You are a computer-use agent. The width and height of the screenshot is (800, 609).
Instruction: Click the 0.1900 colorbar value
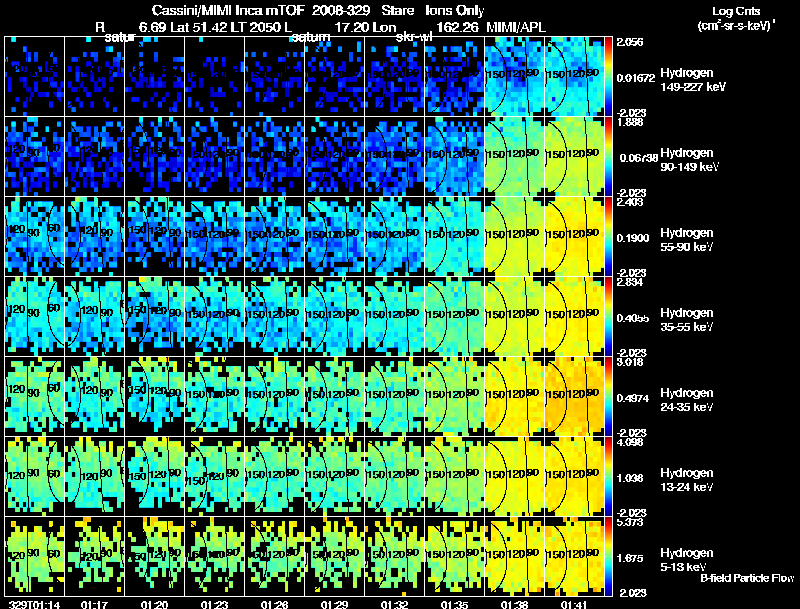point(633,238)
